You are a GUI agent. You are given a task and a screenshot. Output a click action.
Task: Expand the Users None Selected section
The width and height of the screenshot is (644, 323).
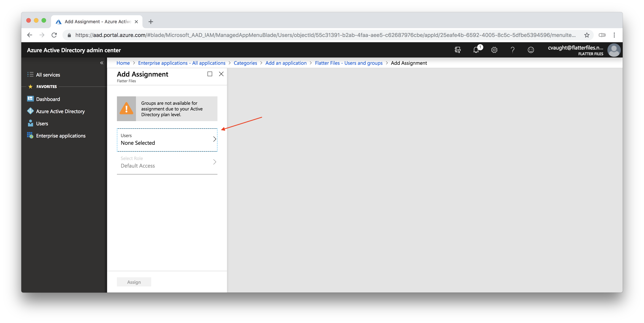pos(167,140)
